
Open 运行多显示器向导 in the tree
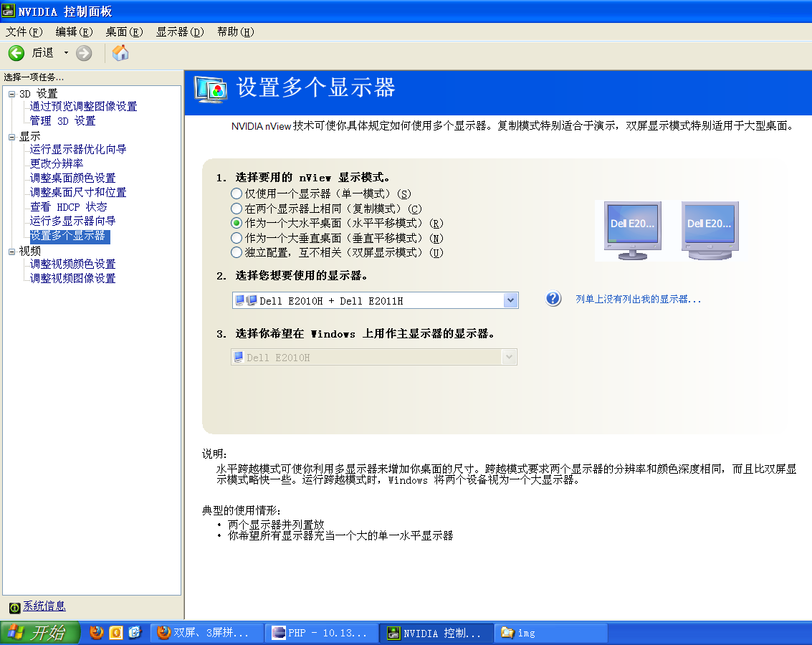click(x=72, y=221)
